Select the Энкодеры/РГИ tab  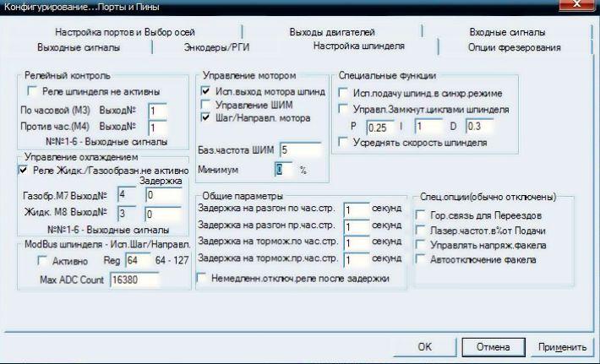coord(217,46)
